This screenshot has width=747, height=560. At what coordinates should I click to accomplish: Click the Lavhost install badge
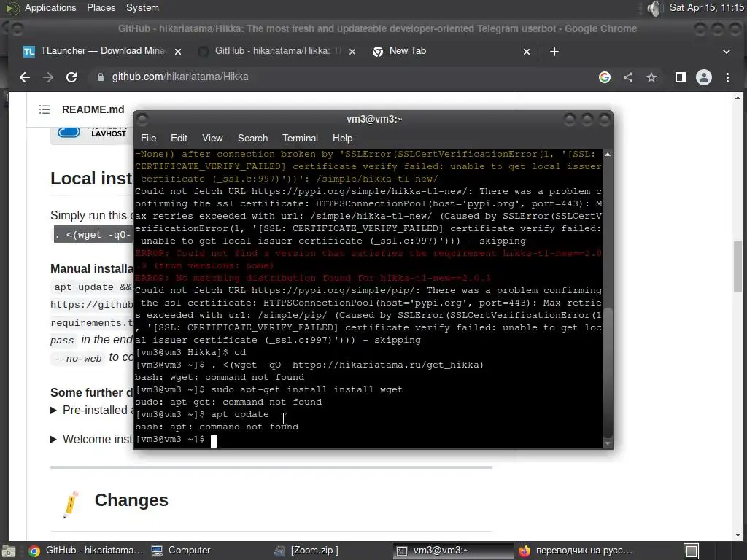(x=91, y=133)
